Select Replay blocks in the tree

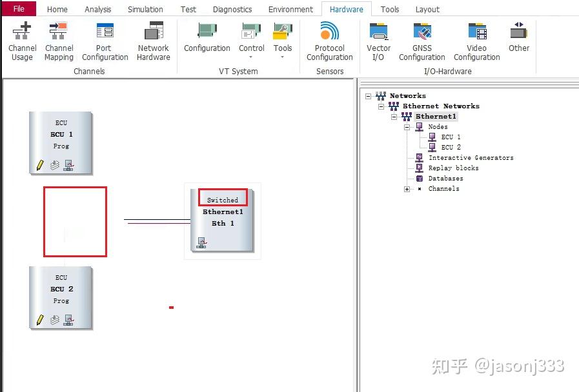tap(454, 168)
